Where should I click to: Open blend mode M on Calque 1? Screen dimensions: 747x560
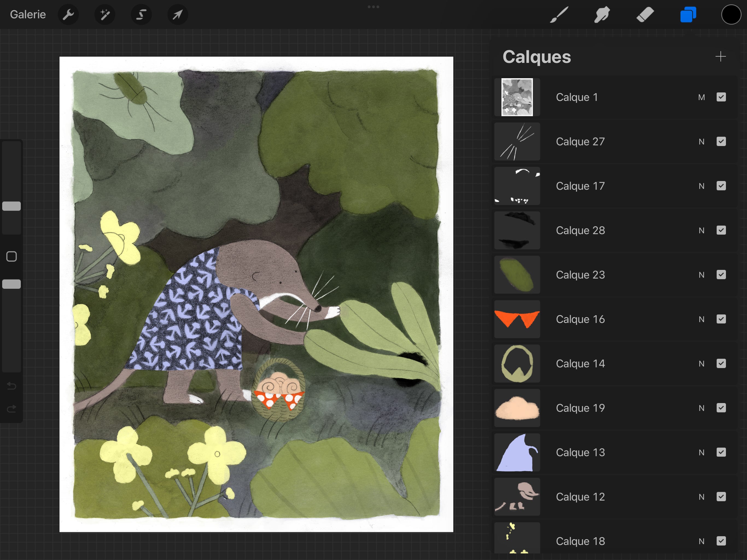click(x=701, y=97)
